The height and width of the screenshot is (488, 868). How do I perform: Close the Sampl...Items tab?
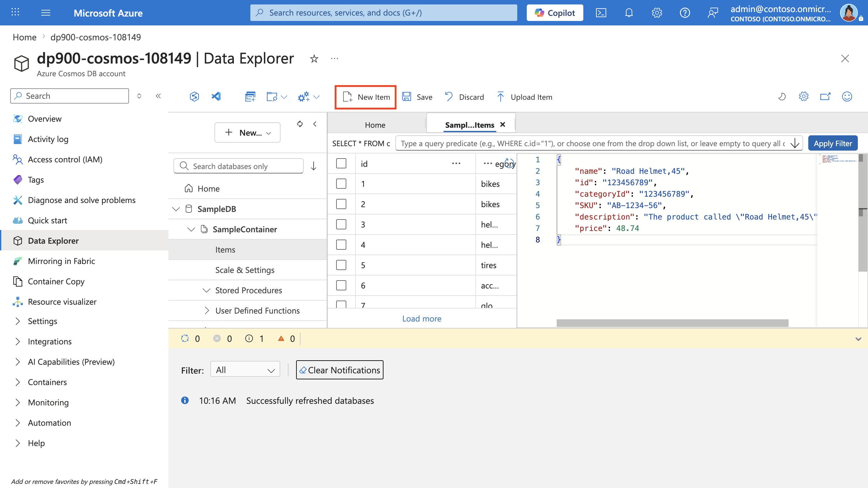502,125
